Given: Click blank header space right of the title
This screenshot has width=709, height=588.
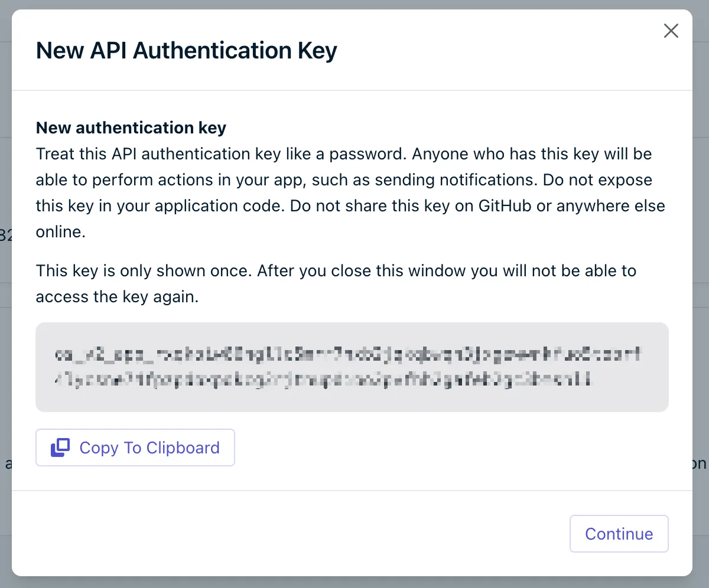Looking at the screenshot, I should tap(496, 50).
